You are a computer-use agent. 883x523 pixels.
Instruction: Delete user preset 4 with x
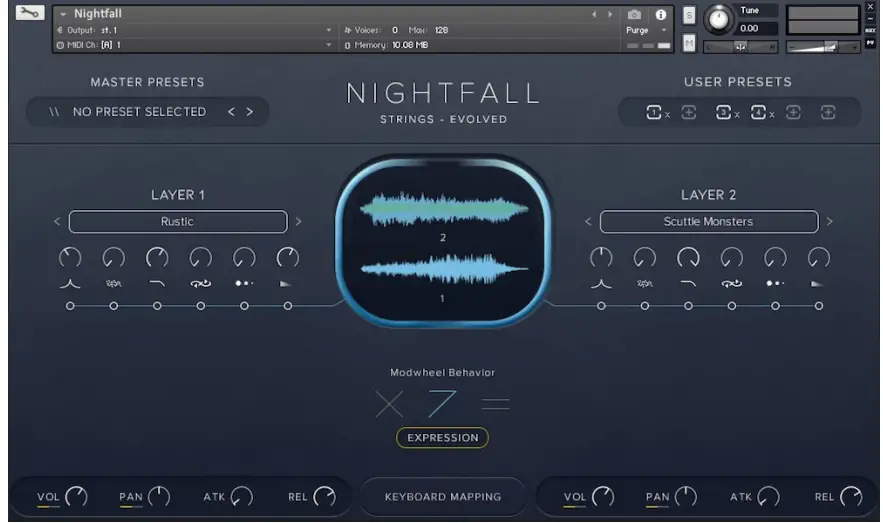771,115
